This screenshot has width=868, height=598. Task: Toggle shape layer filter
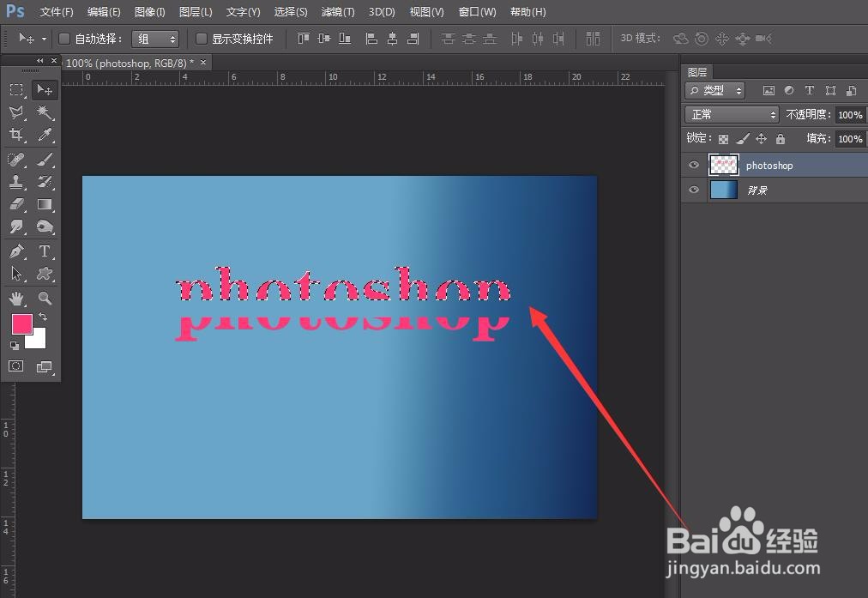(830, 90)
